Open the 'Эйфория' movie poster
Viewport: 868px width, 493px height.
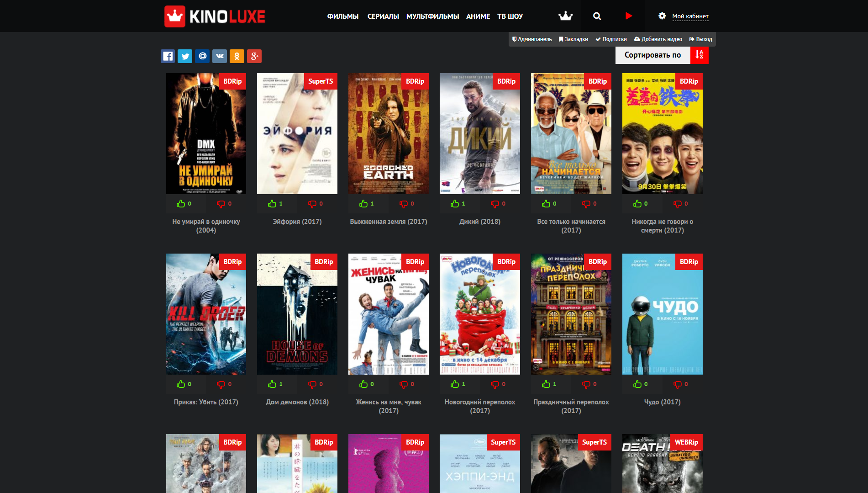pyautogui.click(x=297, y=133)
